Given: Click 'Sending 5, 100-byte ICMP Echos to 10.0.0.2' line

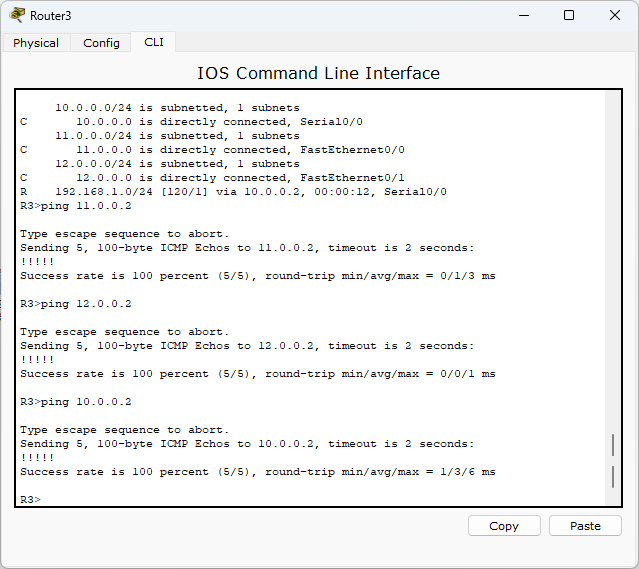Looking at the screenshot, I should click(x=247, y=444).
